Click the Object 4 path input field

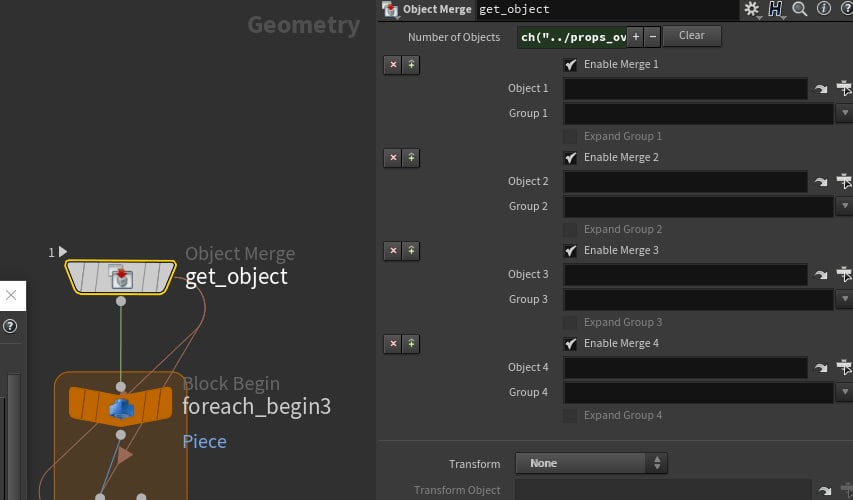click(685, 368)
